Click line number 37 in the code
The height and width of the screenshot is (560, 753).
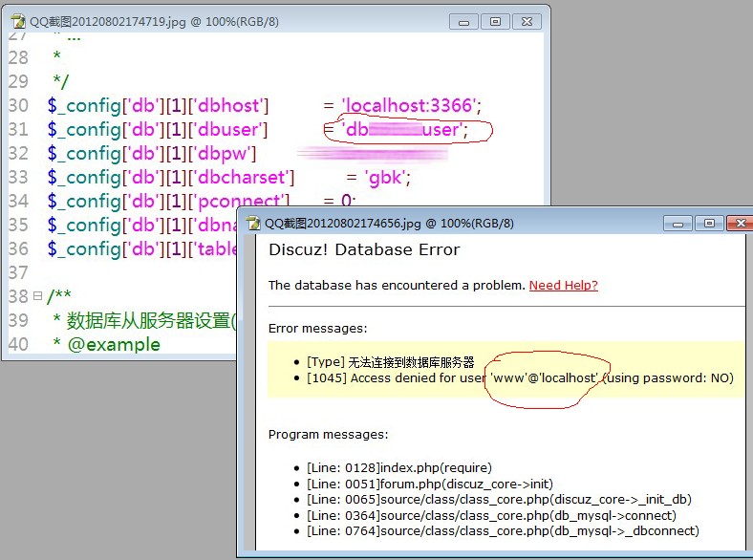pyautogui.click(x=18, y=272)
